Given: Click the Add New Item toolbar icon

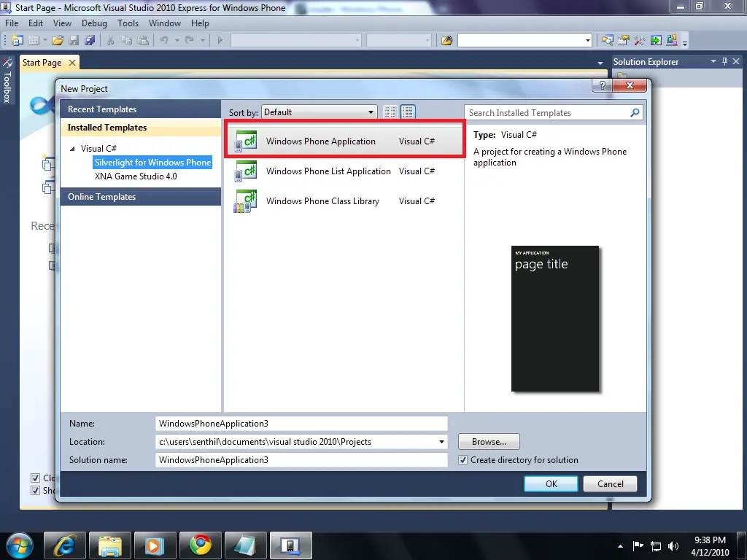Looking at the screenshot, I should [x=34, y=41].
